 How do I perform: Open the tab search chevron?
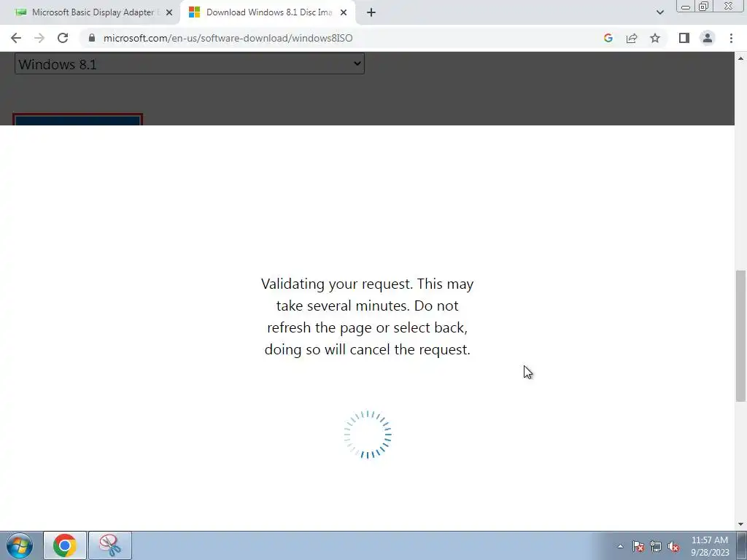pyautogui.click(x=659, y=12)
